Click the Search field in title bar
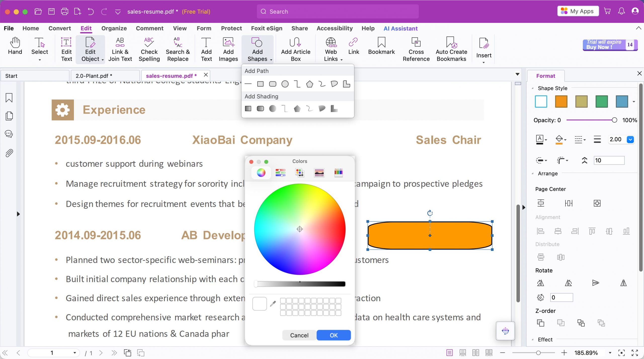 pyautogui.click(x=338, y=11)
